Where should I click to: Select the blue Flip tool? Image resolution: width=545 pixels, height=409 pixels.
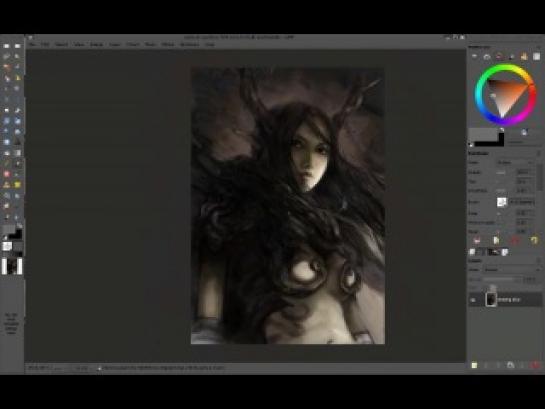7,142
